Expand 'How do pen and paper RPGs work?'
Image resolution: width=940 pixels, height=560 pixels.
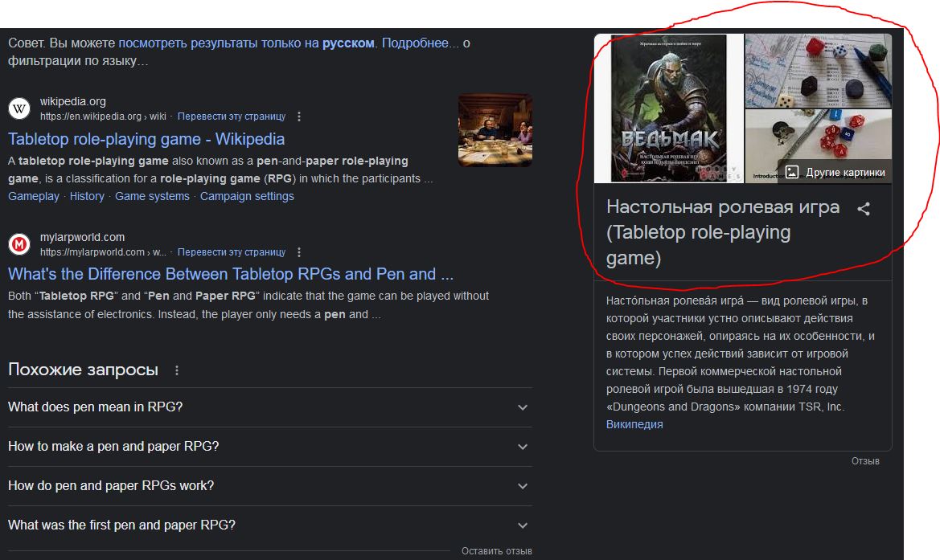[x=269, y=486]
